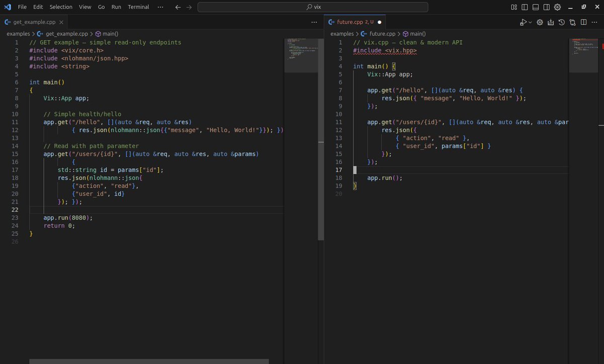Screen dimensions: 604x364
Task: Go forward with the right arrow
Action: pos(189,7)
